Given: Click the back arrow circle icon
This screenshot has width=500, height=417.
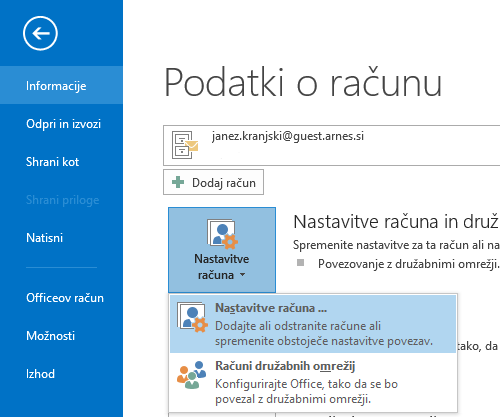Looking at the screenshot, I should (x=40, y=33).
